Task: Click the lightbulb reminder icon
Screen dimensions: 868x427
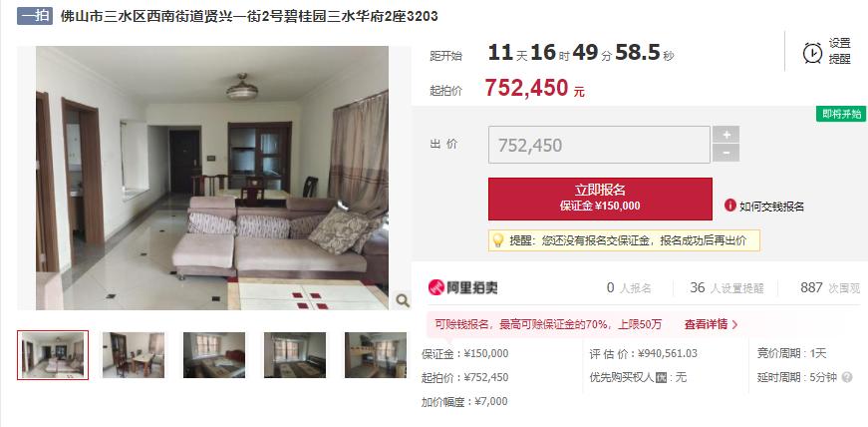Action: (497, 240)
